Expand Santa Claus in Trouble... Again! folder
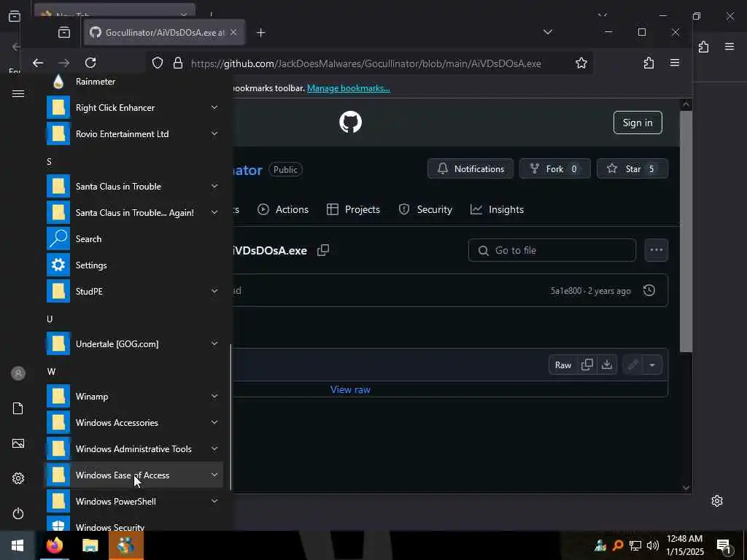 coord(133,212)
